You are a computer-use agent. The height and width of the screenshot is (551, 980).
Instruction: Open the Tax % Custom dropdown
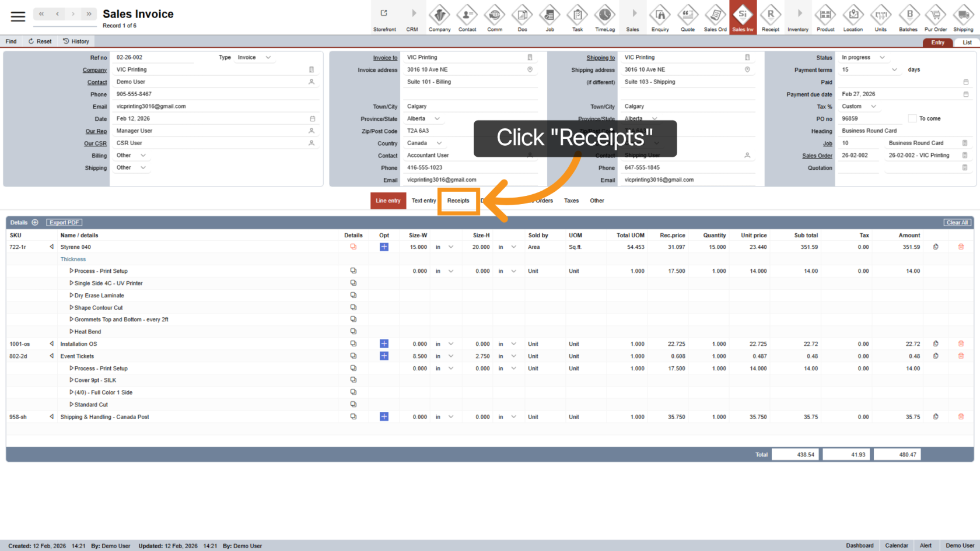tap(859, 107)
